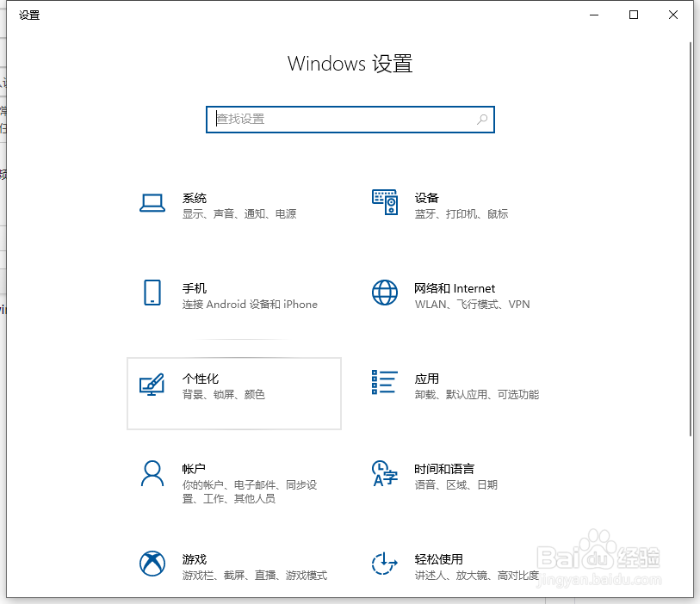The image size is (700, 604).
Task: Click the 网络和 Internet globe icon
Action: tap(385, 293)
